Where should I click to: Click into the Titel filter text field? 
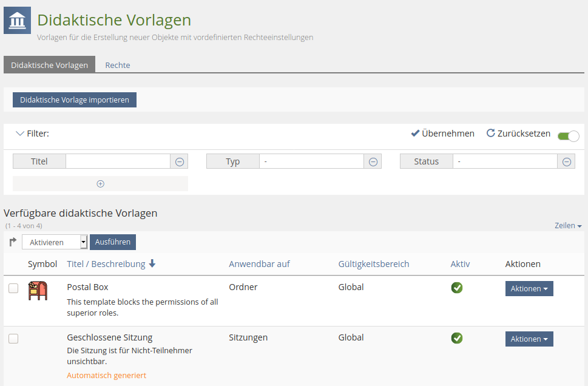118,161
